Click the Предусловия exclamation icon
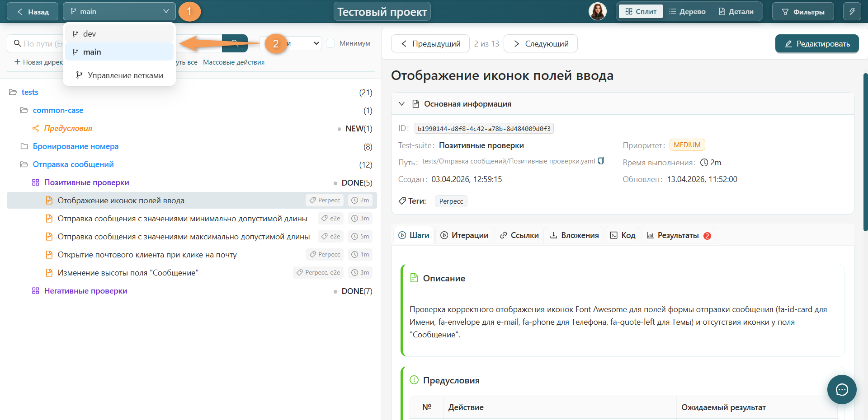 coord(414,380)
